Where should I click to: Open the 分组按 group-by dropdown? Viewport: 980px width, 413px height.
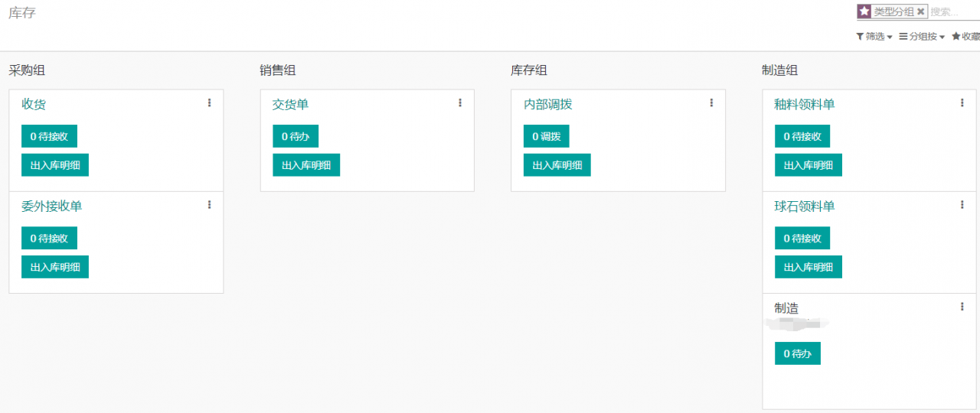coord(922,37)
